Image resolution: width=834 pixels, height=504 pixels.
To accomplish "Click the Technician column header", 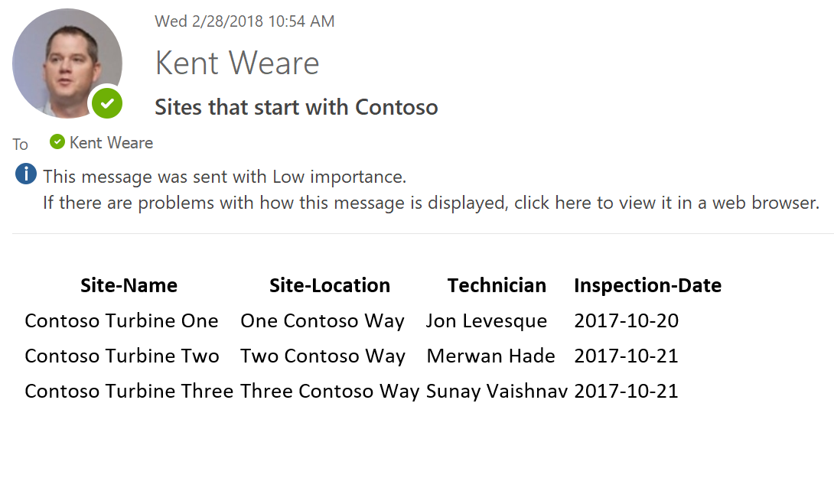I will point(497,285).
